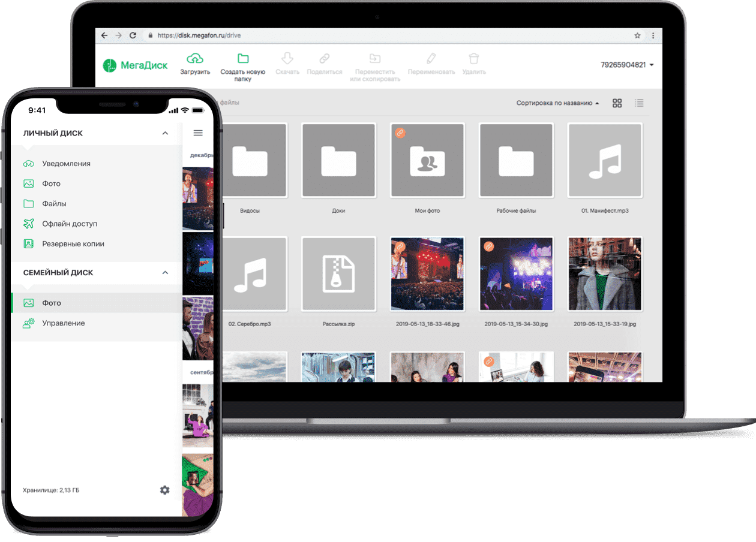Viewport: 756px width, 542px height.
Task: Select Офлайн доступ in the phone menu
Action: pos(69,224)
